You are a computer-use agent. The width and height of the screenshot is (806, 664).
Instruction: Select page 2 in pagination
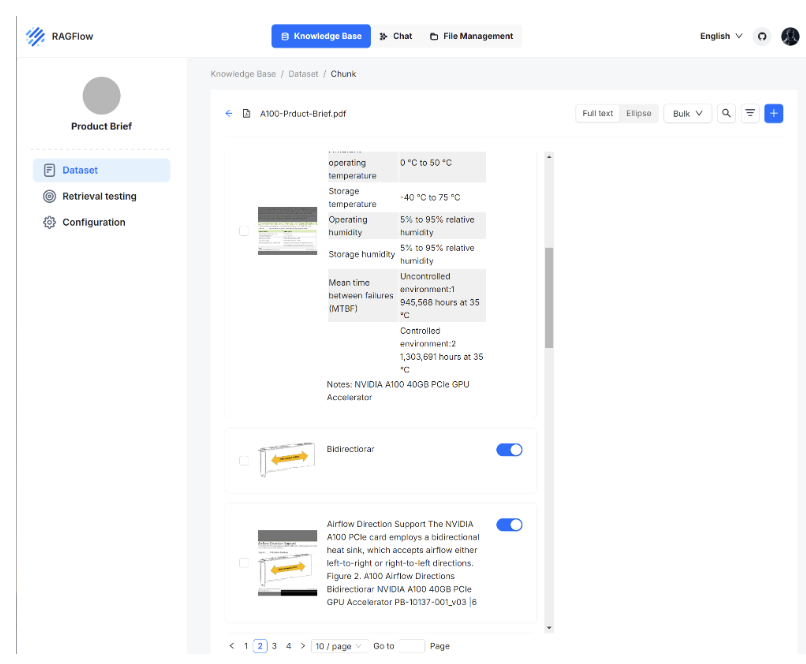click(260, 646)
